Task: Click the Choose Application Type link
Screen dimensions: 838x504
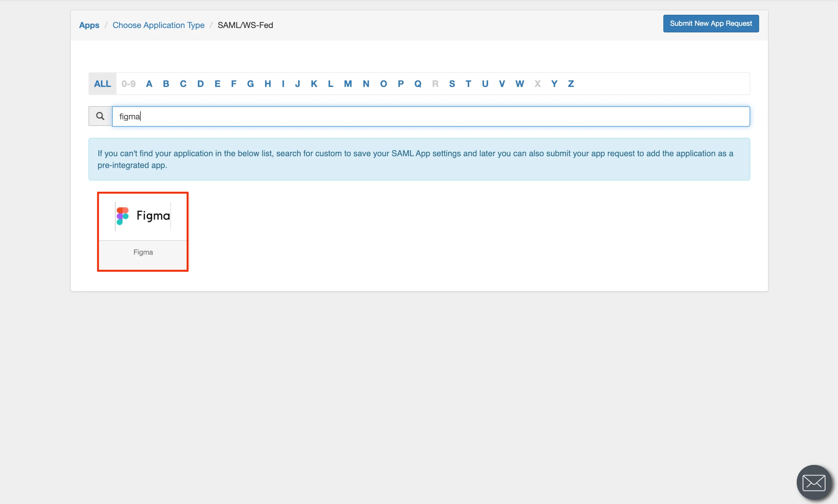Action: pos(158,25)
